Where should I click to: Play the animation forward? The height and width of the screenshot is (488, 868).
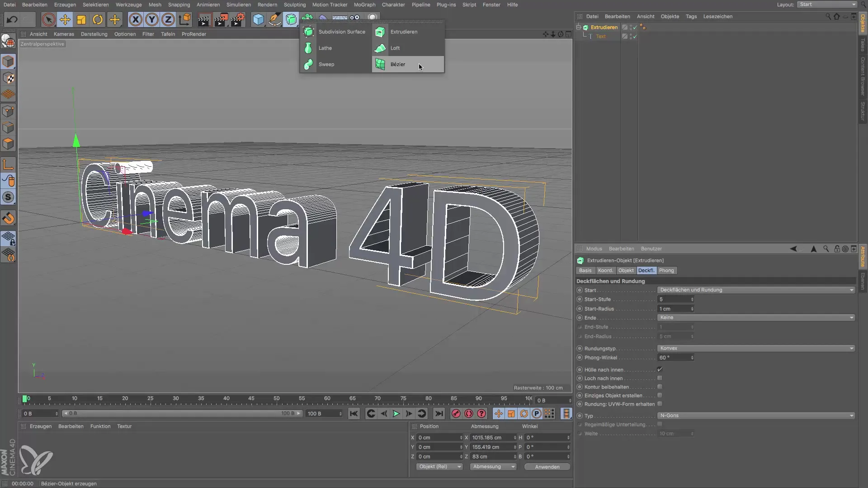pos(396,413)
